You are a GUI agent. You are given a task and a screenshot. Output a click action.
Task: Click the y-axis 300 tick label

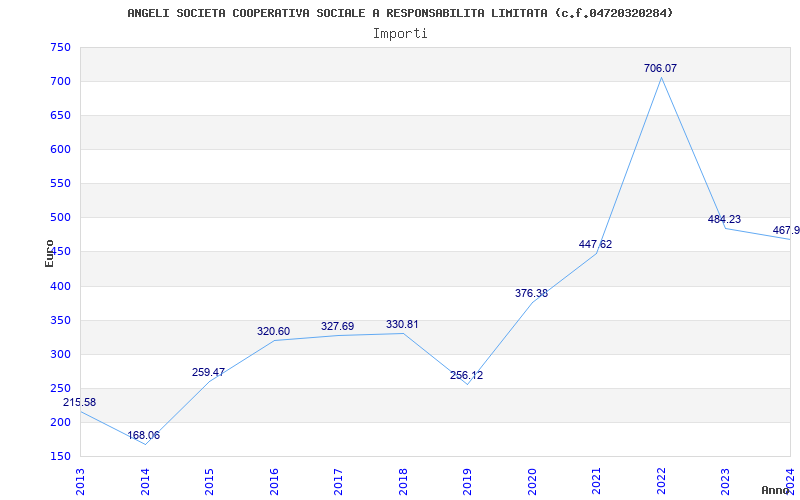click(60, 354)
